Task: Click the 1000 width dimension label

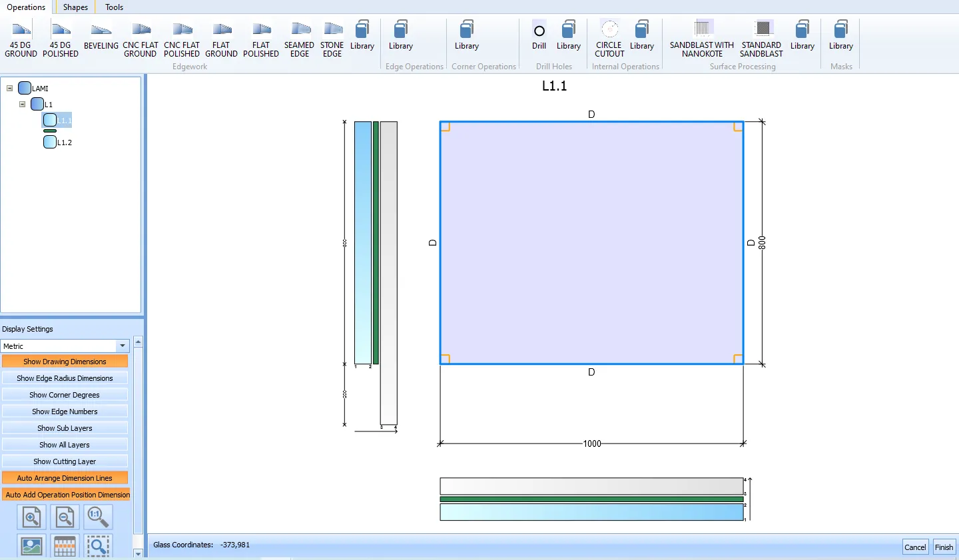Action: tap(592, 443)
